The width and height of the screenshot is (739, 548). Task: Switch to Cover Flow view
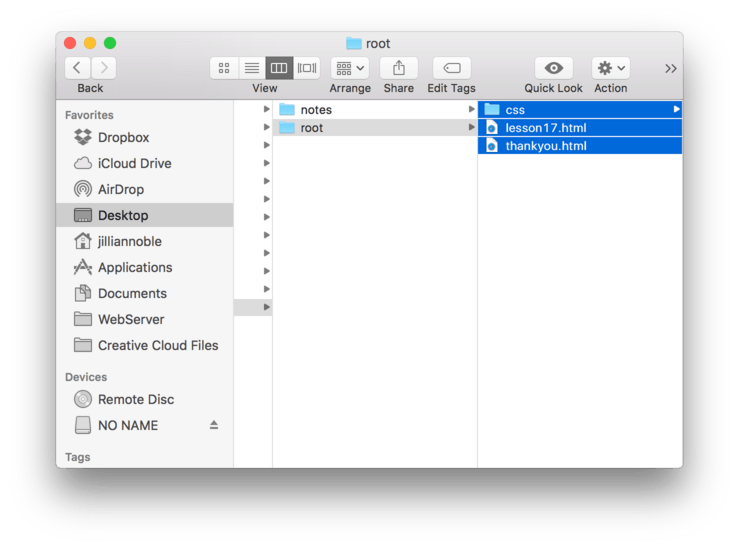[307, 68]
